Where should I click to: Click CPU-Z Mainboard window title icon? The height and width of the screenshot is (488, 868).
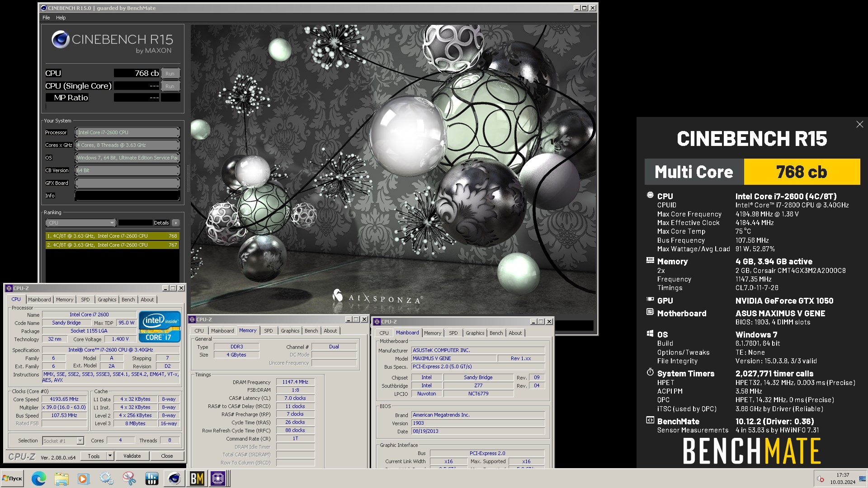[377, 322]
